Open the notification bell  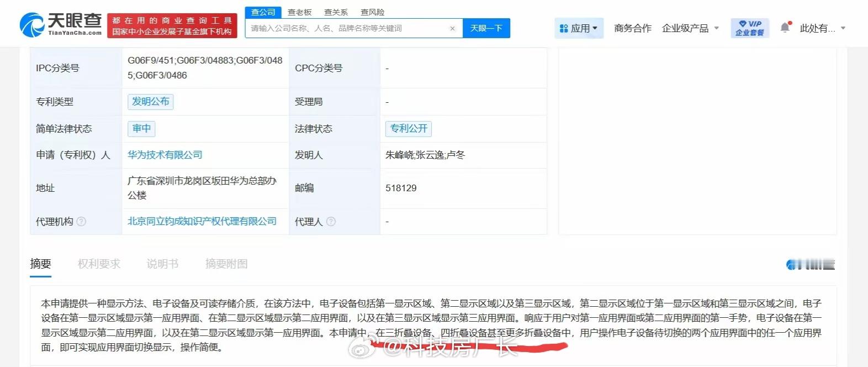(785, 28)
